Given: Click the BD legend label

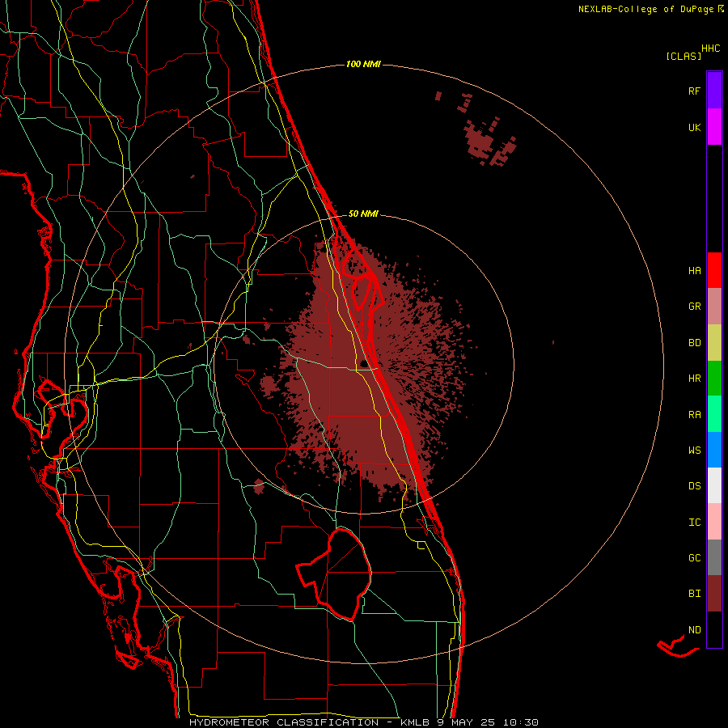Looking at the screenshot, I should pyautogui.click(x=694, y=343).
